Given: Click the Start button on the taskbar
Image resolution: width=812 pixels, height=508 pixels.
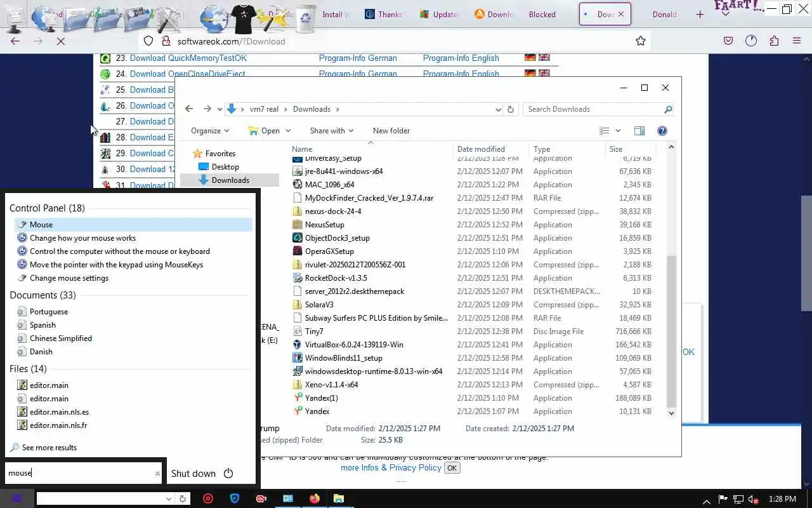Looking at the screenshot, I should tap(16, 498).
